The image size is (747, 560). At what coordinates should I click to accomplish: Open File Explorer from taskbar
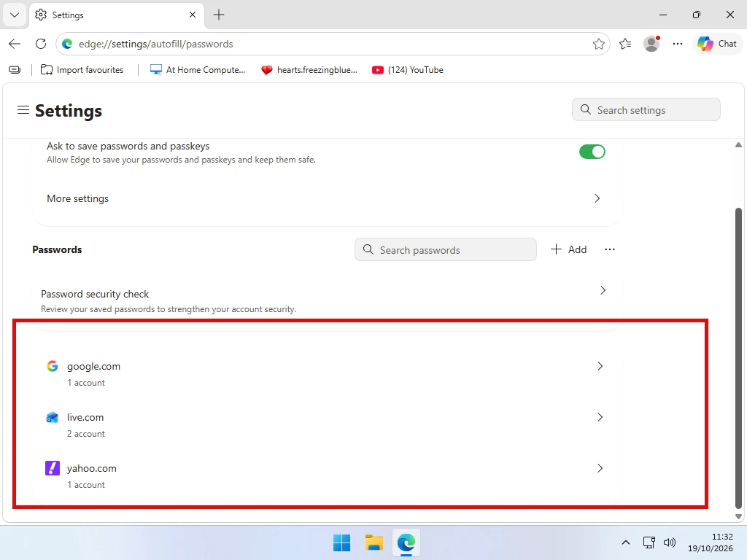[x=374, y=542]
